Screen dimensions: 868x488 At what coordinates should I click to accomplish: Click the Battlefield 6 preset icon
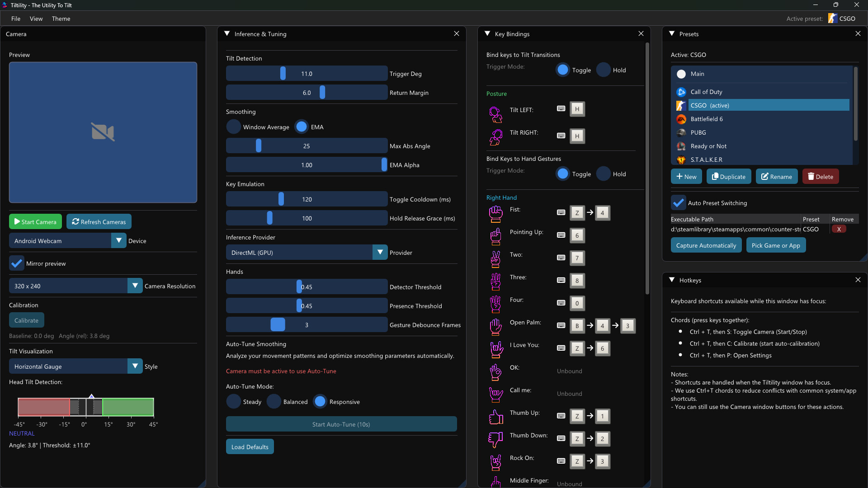[x=681, y=119]
